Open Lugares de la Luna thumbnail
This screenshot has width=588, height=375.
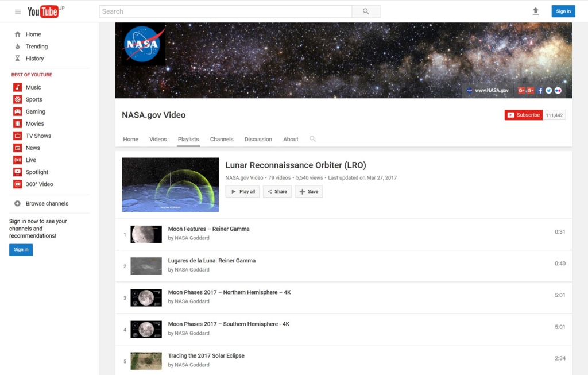click(x=146, y=266)
